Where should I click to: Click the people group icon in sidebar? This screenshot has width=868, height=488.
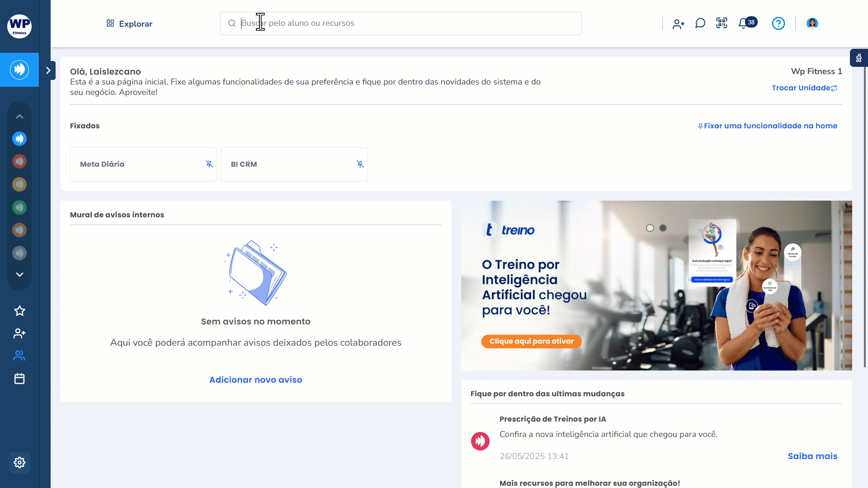19,356
